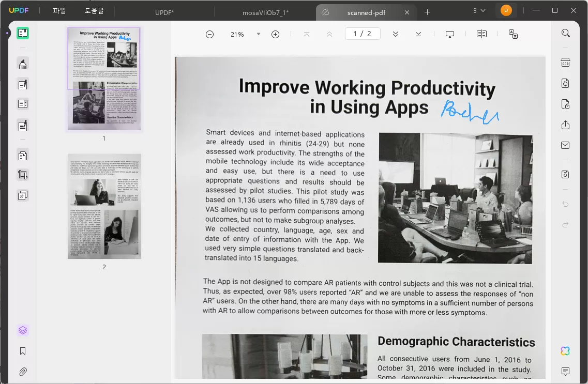Viewport: 588px width, 384px height.
Task: Send file by email icon
Action: click(565, 145)
